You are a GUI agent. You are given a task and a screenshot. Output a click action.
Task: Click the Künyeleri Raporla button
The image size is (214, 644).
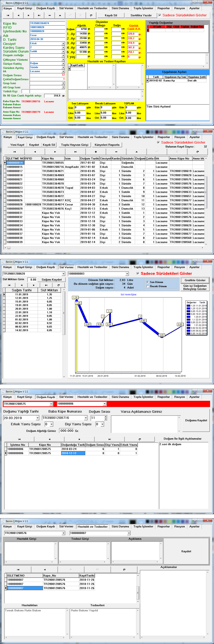click(x=107, y=145)
